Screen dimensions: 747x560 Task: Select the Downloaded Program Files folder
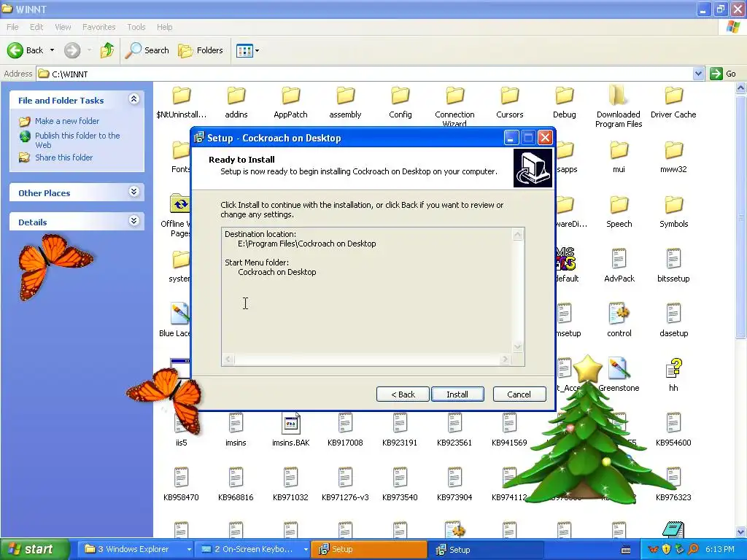coord(619,106)
